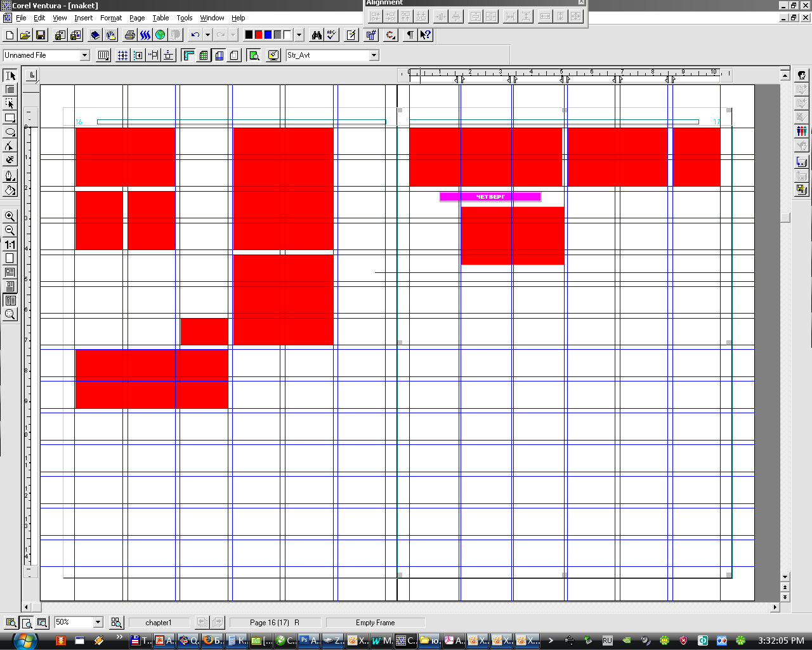Click the horizontal scrollbar right arrow

click(x=775, y=607)
